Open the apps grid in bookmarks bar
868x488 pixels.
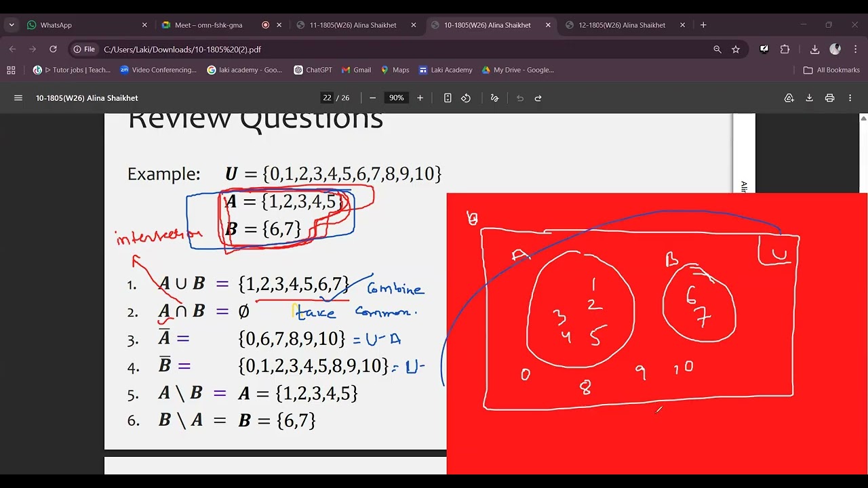tap(11, 70)
